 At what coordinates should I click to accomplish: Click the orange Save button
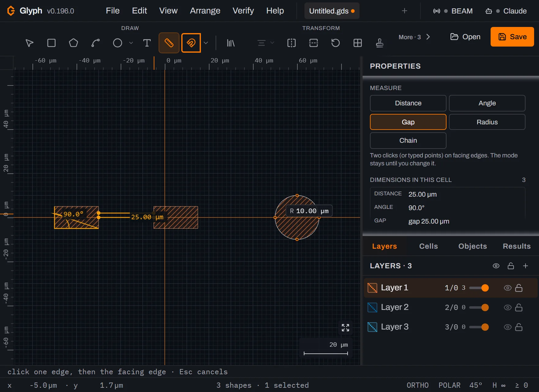pyautogui.click(x=512, y=37)
